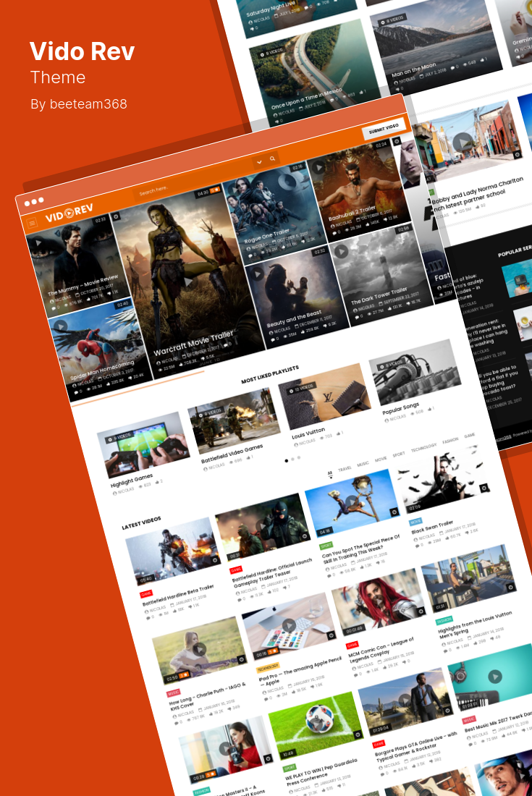Click the search magnifier icon

point(273,159)
